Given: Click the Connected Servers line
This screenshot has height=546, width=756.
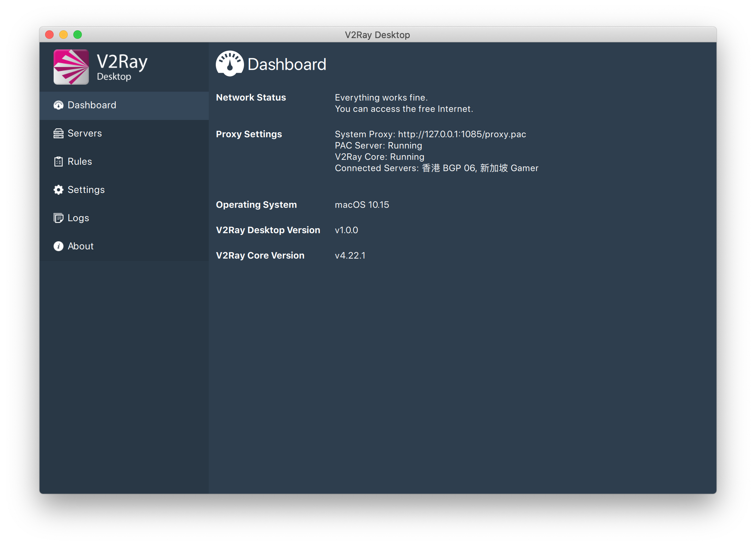Looking at the screenshot, I should pyautogui.click(x=437, y=168).
